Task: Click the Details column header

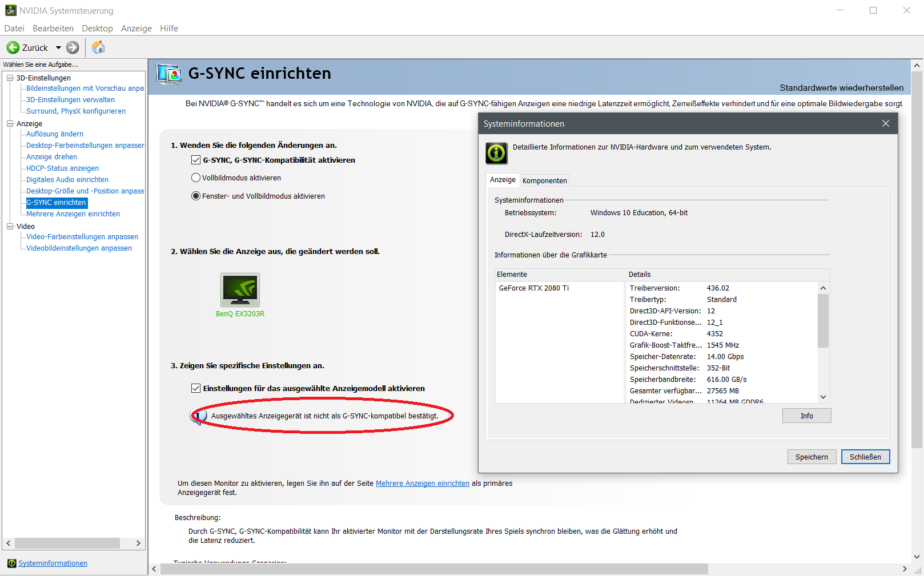Action: coord(728,275)
